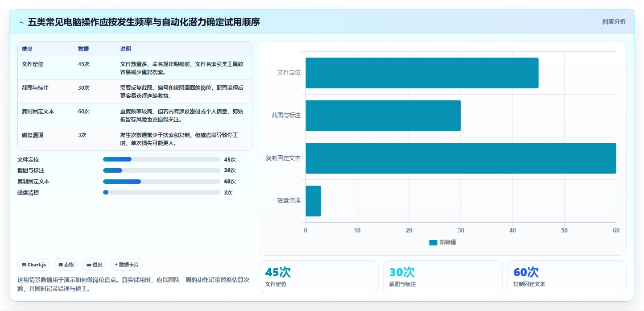Select the 复制固定文本 cell in the table
The width and height of the screenshot is (644, 311).
[38, 112]
